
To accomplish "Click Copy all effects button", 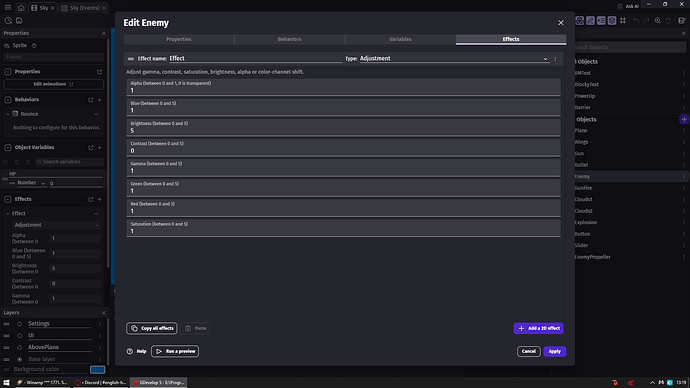I will click(152, 328).
